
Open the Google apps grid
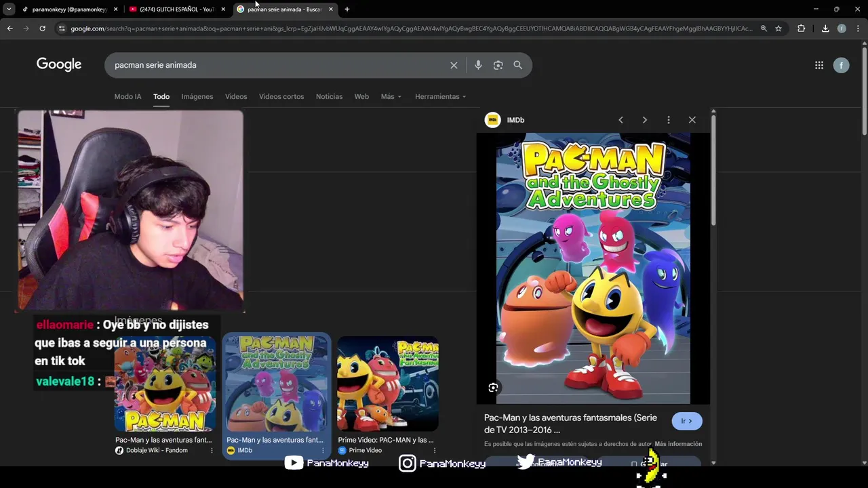pyautogui.click(x=819, y=65)
